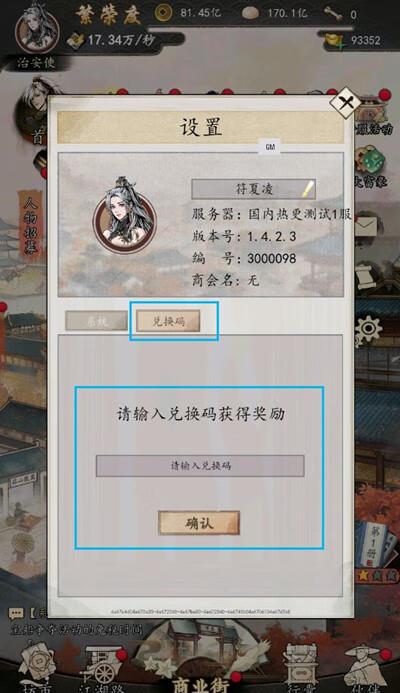Go to 商业街 at the bottom center
Viewport: 400px width, 693px height.
pos(202,685)
